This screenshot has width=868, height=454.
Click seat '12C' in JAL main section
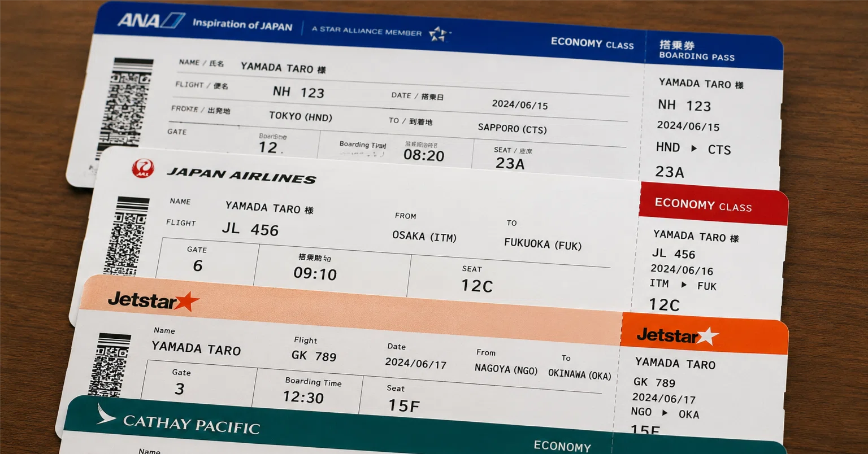coord(477,286)
